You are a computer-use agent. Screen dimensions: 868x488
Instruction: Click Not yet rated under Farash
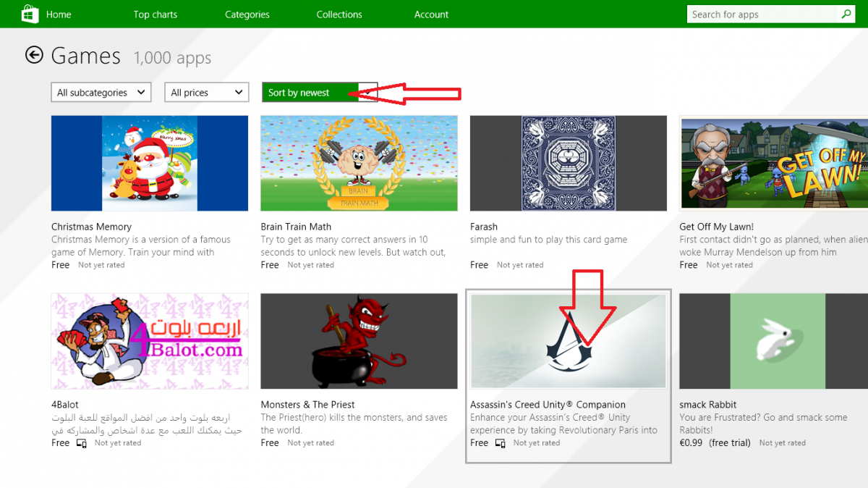[x=520, y=265]
